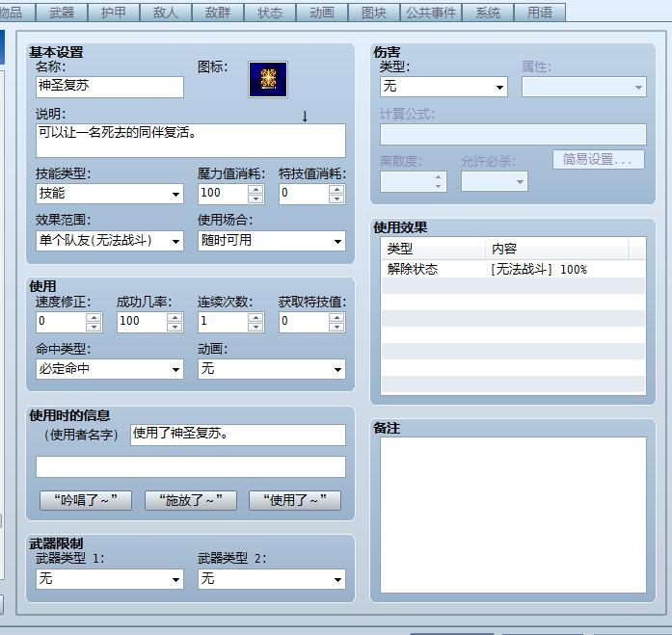Screen dimensions: 672x635
Task: Increase 获取特技值 with up arrow
Action: (336, 317)
